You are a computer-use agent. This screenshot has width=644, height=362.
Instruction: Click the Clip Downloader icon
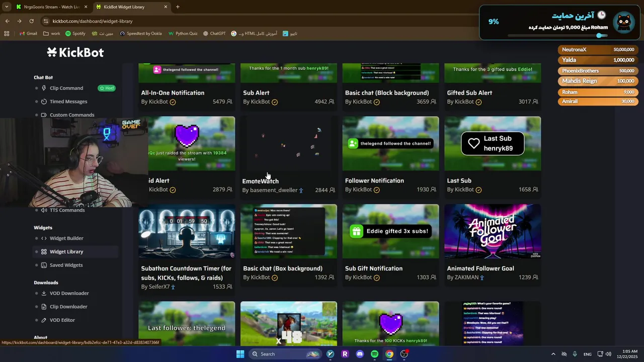pos(44,307)
